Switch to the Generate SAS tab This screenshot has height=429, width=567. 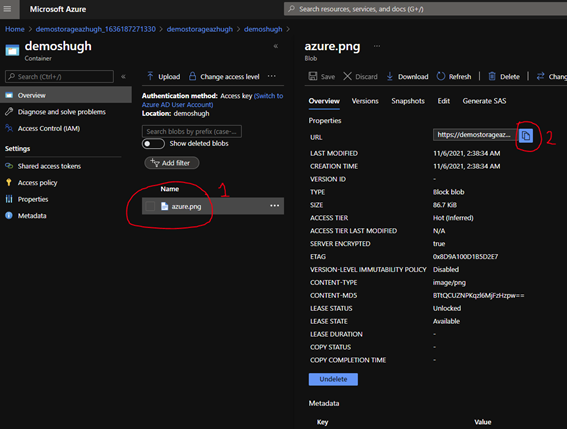[484, 101]
